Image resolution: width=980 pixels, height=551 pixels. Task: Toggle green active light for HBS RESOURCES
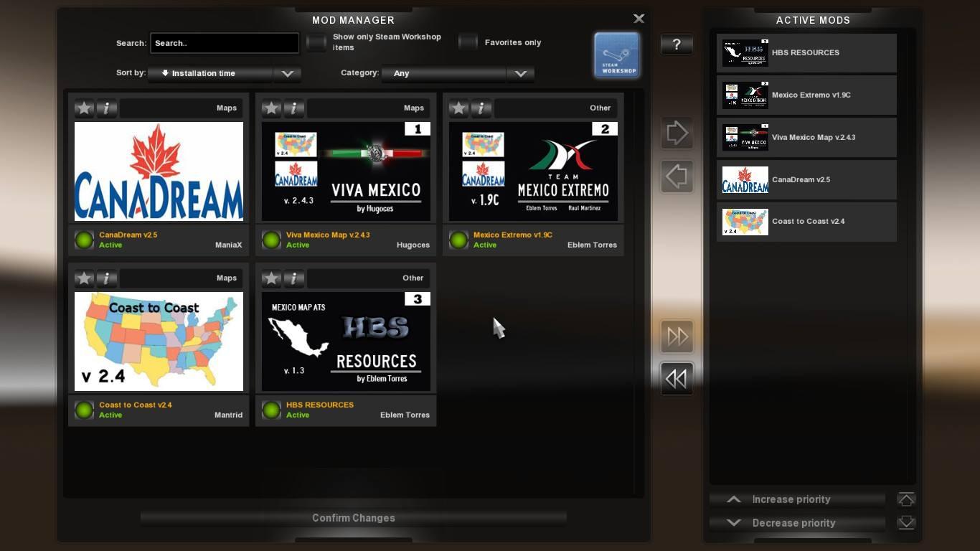271,410
